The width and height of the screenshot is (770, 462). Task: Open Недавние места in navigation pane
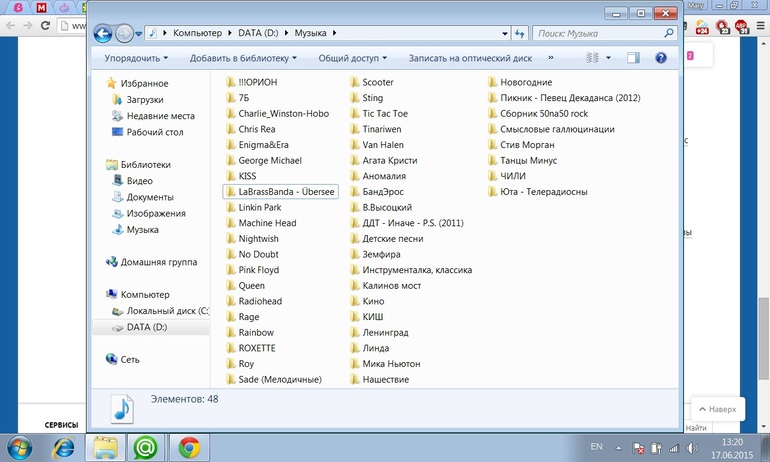point(161,116)
